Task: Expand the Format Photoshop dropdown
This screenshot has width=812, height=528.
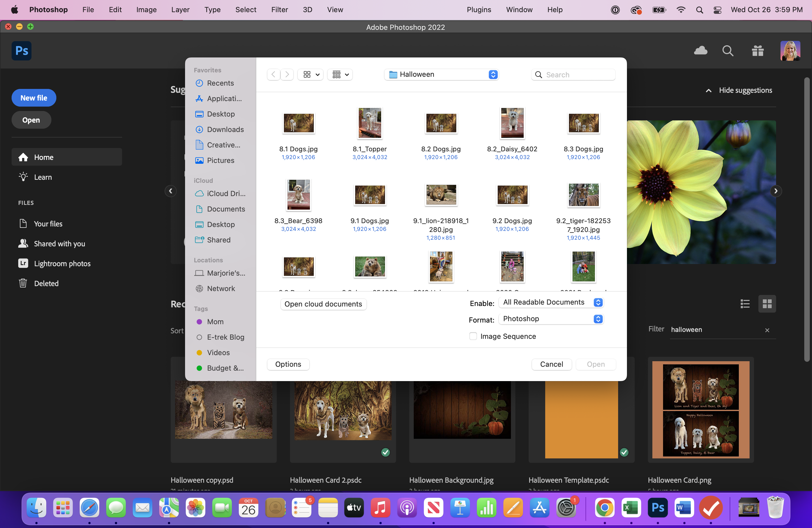Action: click(x=551, y=319)
